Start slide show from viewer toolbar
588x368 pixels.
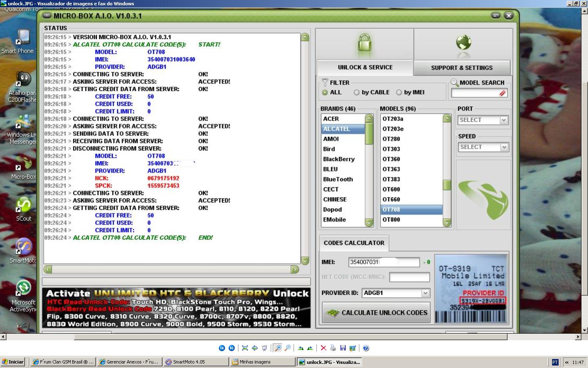point(265,348)
